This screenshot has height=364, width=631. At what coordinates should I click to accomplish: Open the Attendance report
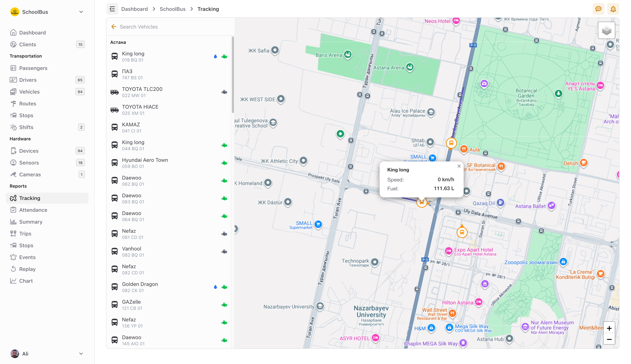tap(33, 210)
